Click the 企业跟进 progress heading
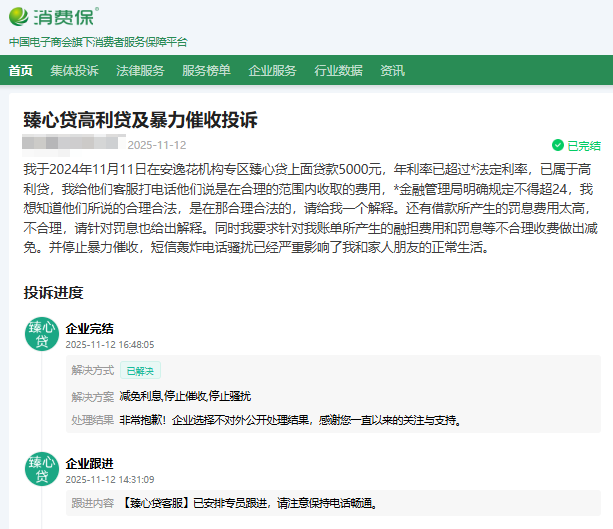 tap(89, 463)
